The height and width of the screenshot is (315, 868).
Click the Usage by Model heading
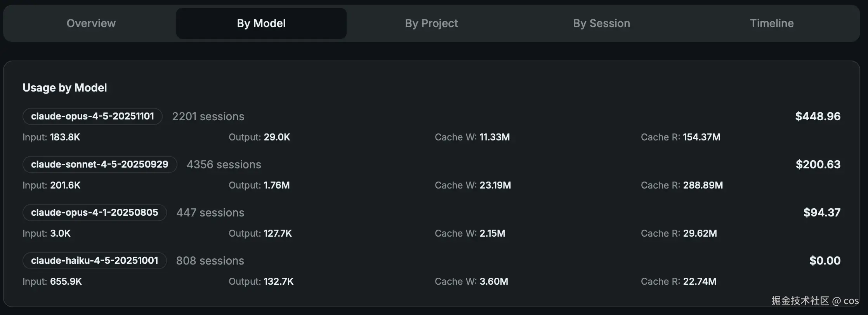(65, 88)
